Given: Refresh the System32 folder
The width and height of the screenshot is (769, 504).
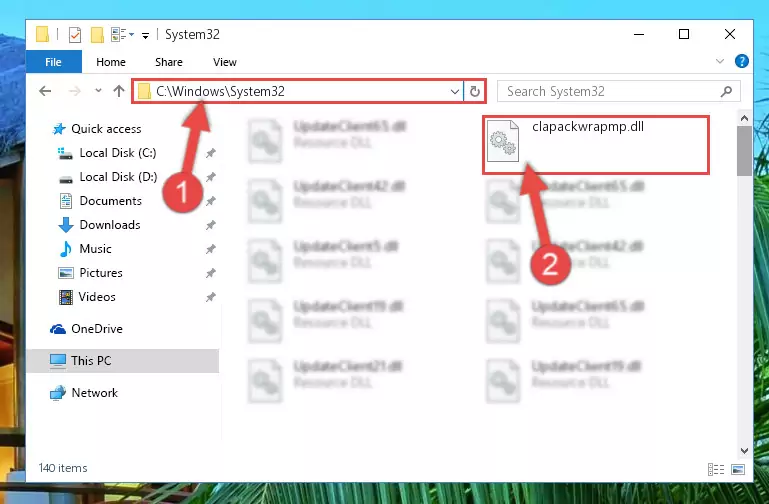Looking at the screenshot, I should tap(475, 92).
